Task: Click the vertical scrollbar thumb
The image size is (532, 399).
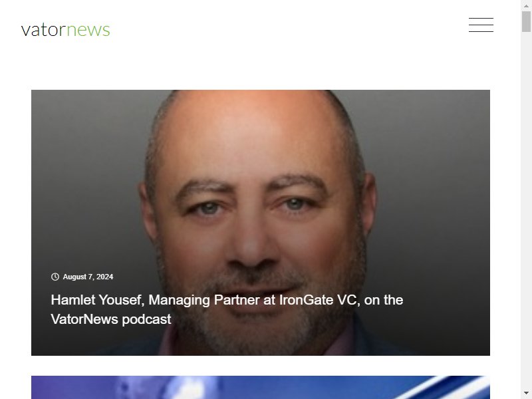Action: [526, 22]
